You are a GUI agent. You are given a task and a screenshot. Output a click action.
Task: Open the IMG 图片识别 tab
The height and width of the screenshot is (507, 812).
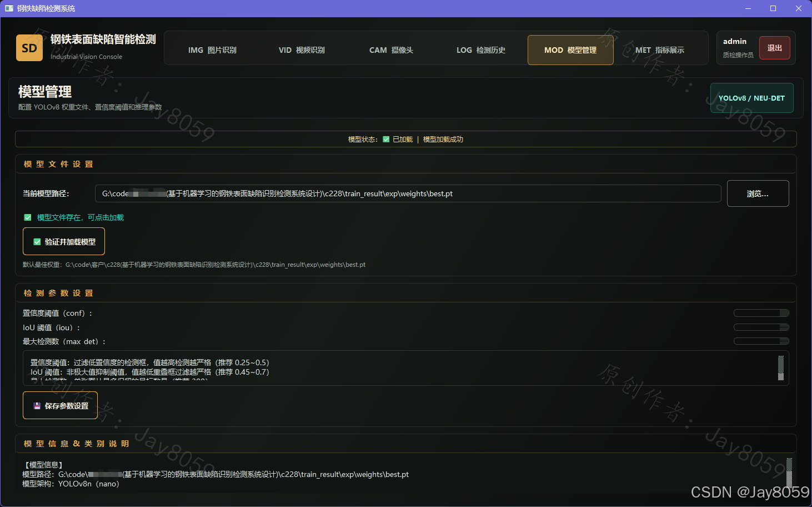pos(212,50)
